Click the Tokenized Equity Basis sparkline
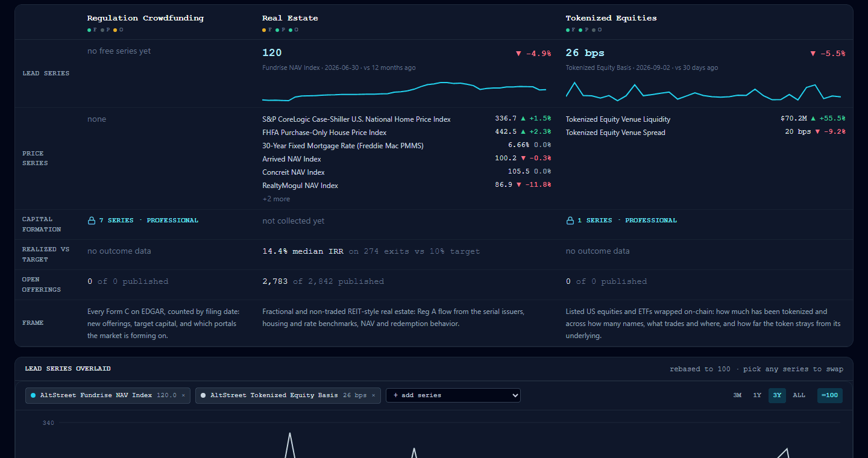 tap(703, 91)
